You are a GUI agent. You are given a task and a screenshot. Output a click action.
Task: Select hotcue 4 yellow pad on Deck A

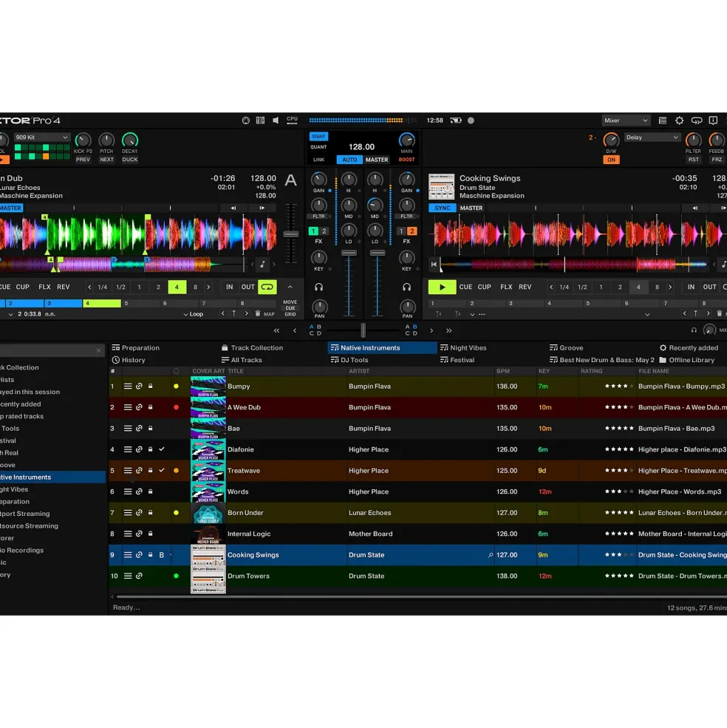[x=102, y=304]
